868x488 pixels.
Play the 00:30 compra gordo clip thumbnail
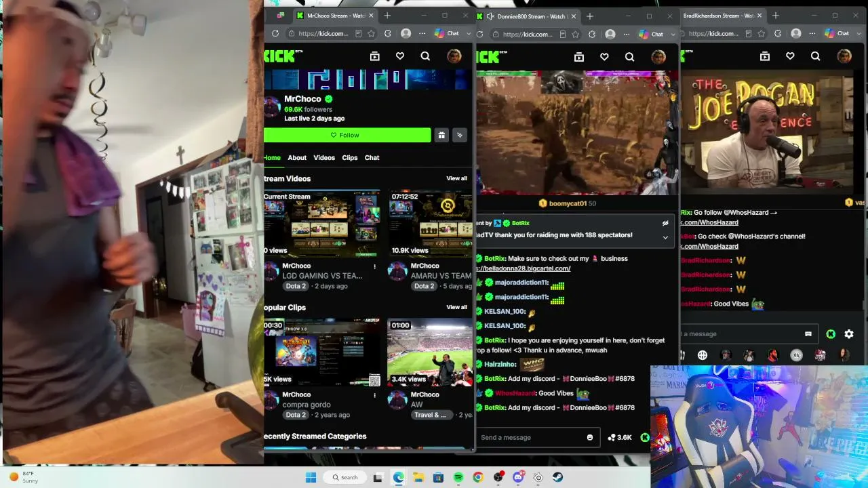point(322,352)
